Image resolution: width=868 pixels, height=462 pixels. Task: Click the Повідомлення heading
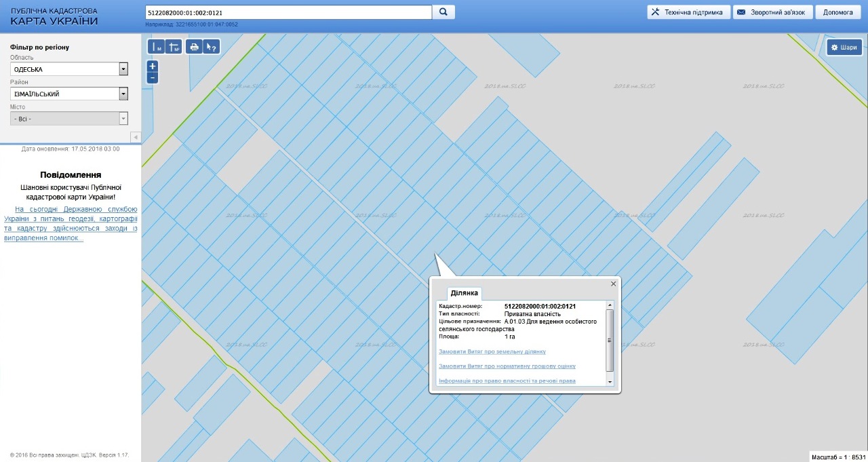(71, 174)
